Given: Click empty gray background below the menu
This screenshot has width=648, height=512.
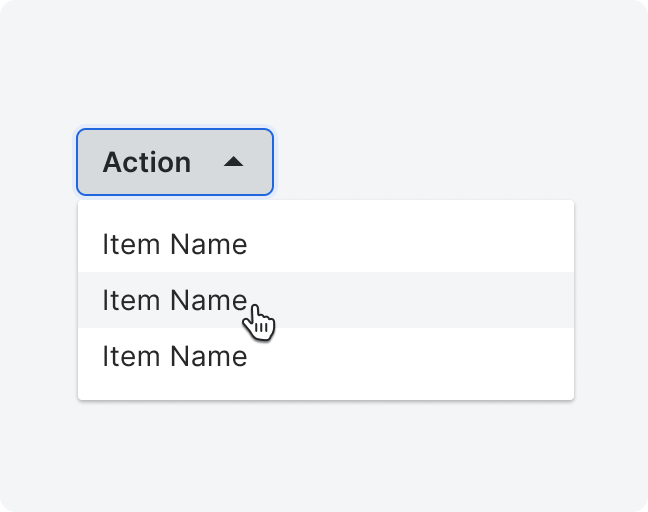Looking at the screenshot, I should (326, 455).
